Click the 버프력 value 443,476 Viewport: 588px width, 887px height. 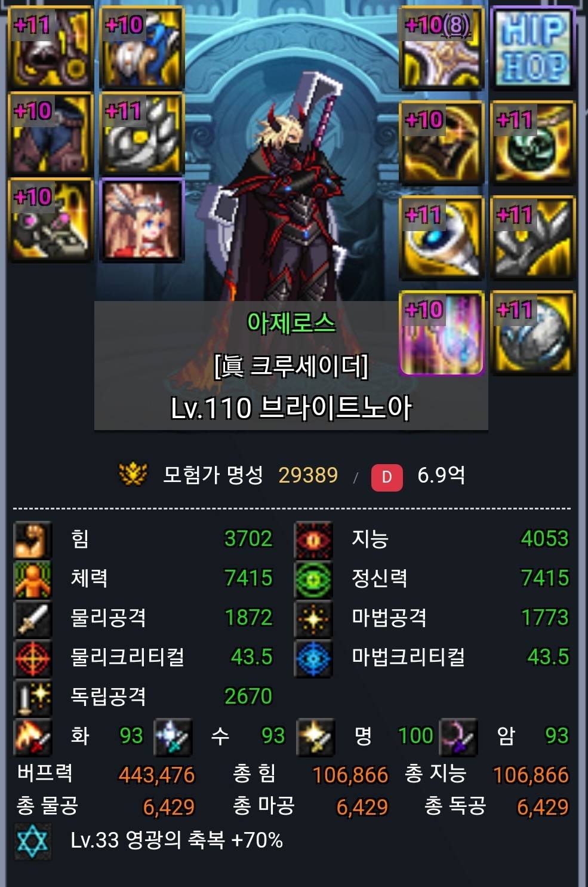(x=157, y=775)
